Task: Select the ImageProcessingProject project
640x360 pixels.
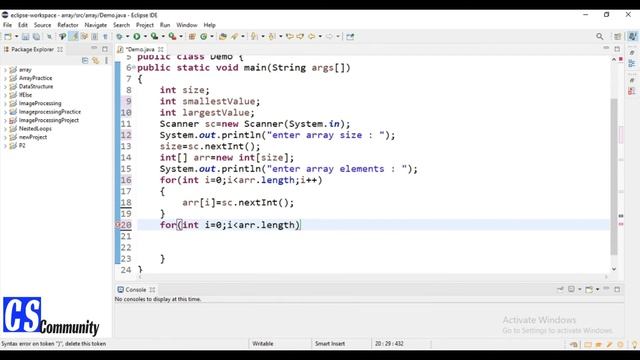Action: (49, 120)
